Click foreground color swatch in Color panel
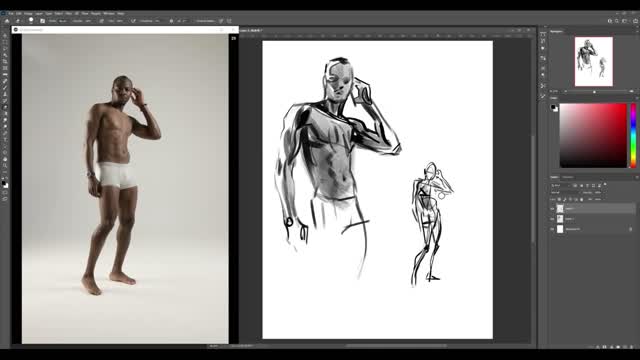Image resolution: width=640 pixels, height=360 pixels. point(553,107)
